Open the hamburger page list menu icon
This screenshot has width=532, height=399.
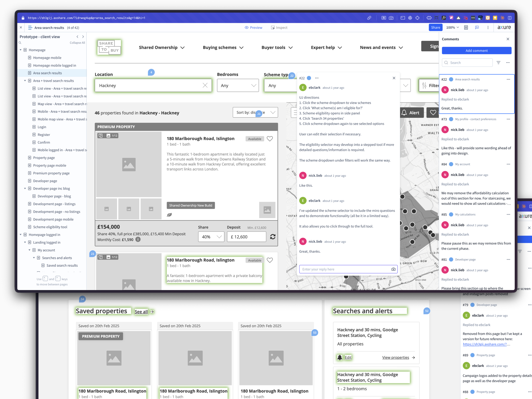[30, 27]
